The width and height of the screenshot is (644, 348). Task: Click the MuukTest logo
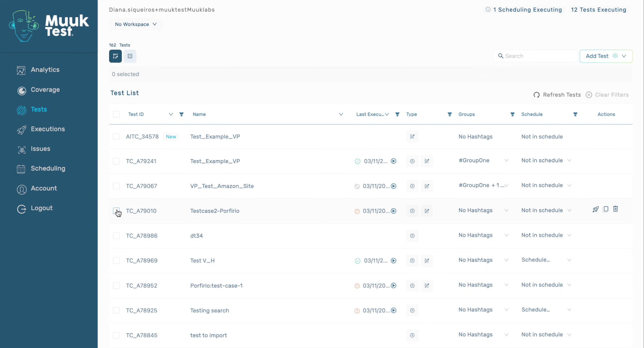click(49, 26)
